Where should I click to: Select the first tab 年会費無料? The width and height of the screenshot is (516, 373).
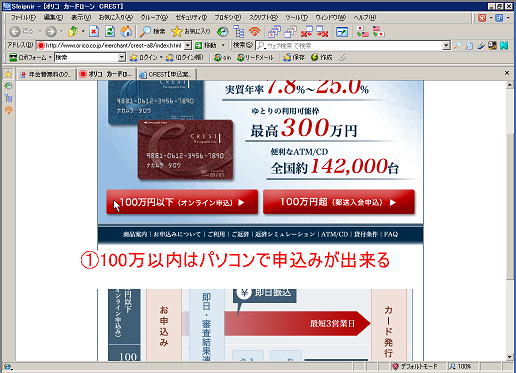(47, 74)
